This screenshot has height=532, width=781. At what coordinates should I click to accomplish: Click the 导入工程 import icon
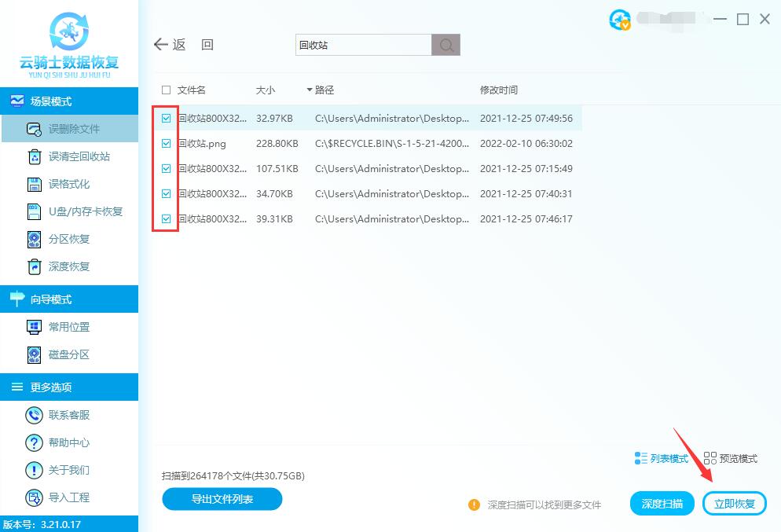tap(34, 497)
